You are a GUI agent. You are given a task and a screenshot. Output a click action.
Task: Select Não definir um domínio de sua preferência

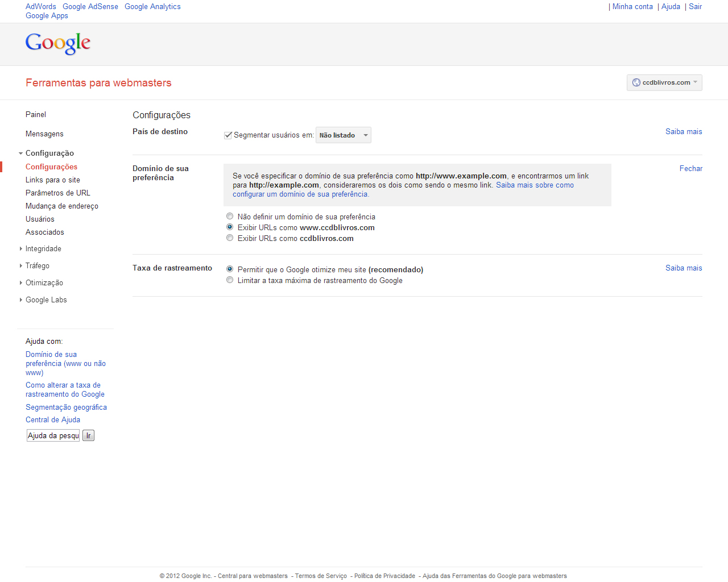pyautogui.click(x=230, y=217)
